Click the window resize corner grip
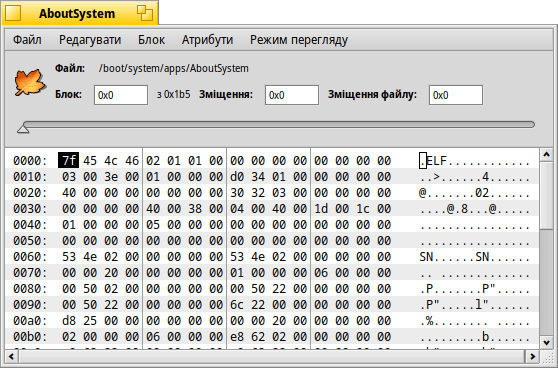The height and width of the screenshot is (368, 558). click(x=546, y=356)
